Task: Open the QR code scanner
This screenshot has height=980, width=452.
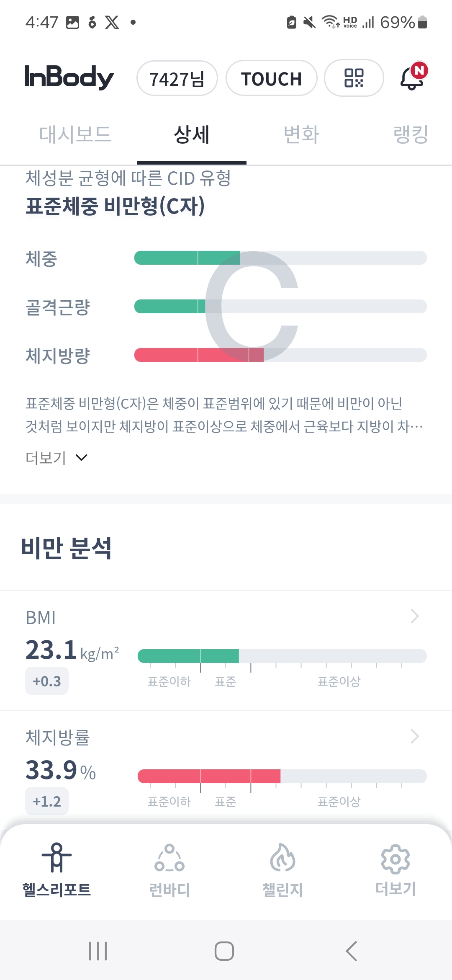Action: (354, 78)
